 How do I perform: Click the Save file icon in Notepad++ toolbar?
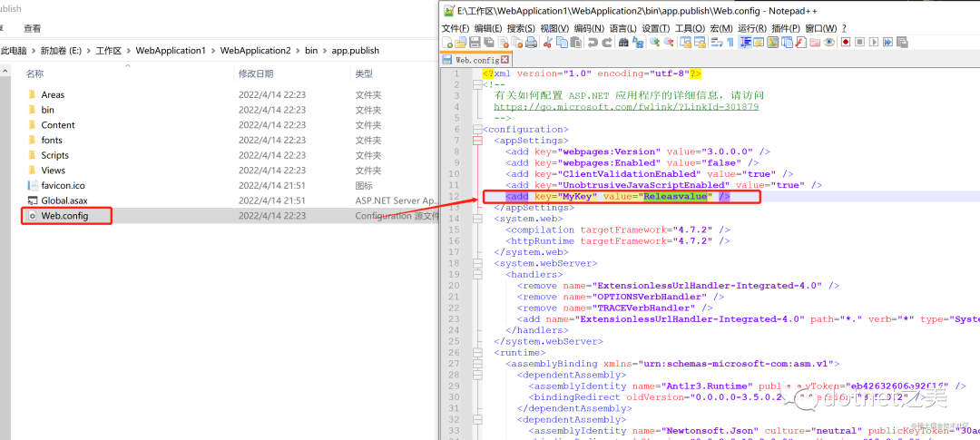(476, 43)
